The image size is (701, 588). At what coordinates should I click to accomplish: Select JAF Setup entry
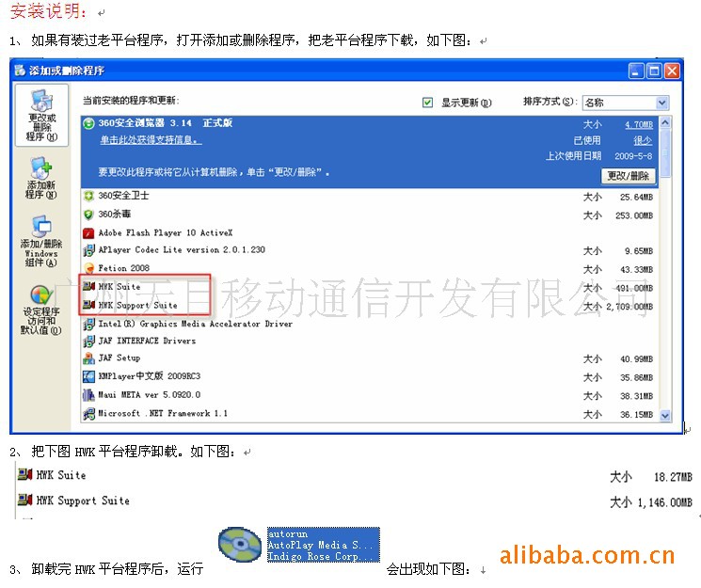pyautogui.click(x=119, y=358)
